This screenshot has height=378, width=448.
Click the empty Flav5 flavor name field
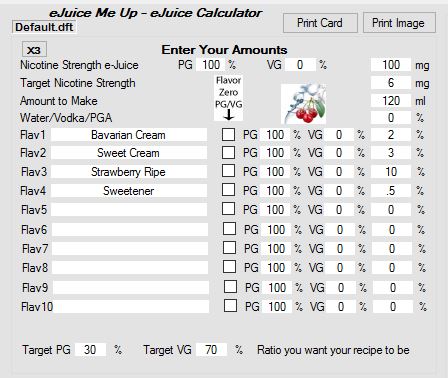click(129, 210)
